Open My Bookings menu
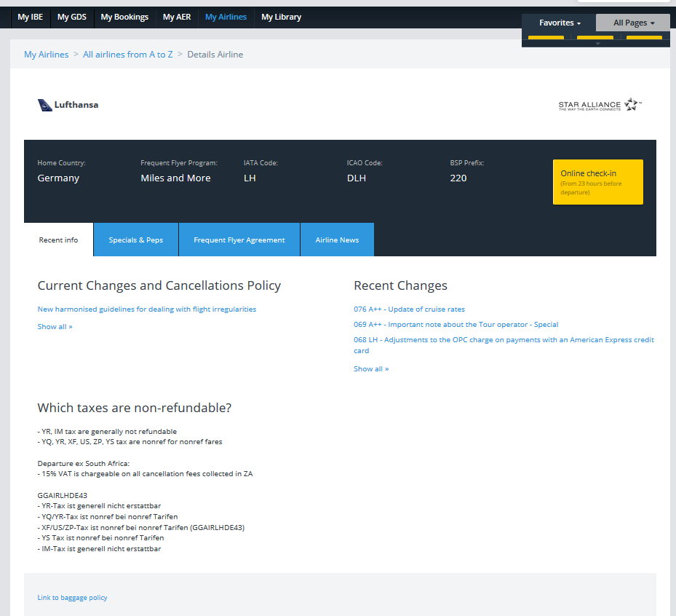Image resolution: width=676 pixels, height=616 pixels. coord(124,17)
